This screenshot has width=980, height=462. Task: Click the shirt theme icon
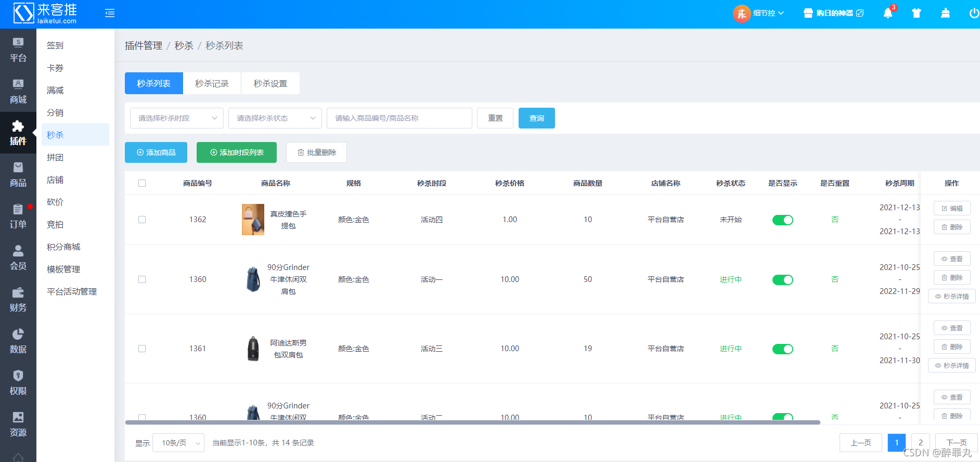(917, 14)
